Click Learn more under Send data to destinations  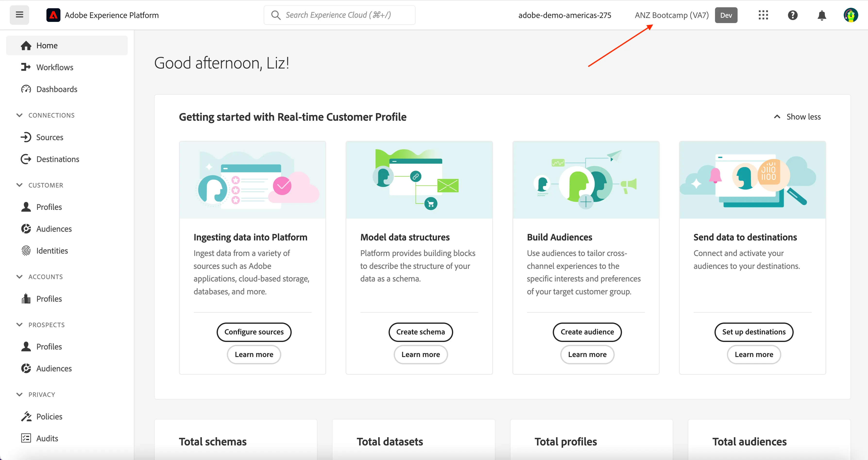[754, 355]
